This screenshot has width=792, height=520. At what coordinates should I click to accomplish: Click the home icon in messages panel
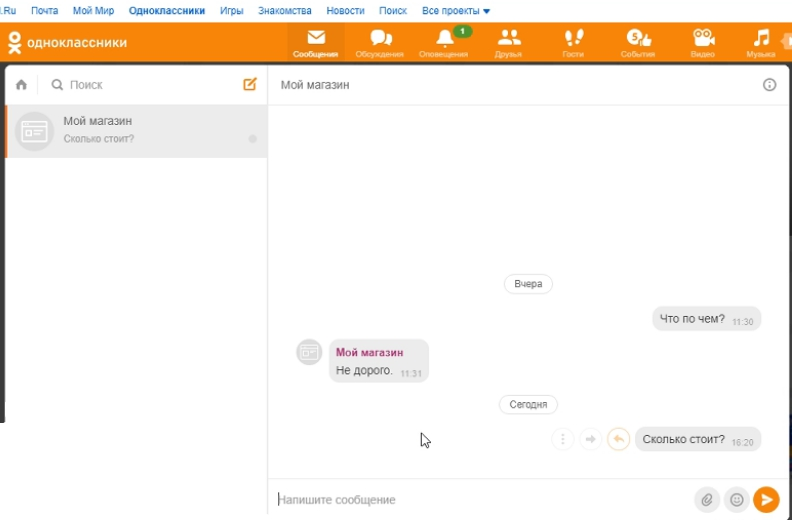click(21, 84)
